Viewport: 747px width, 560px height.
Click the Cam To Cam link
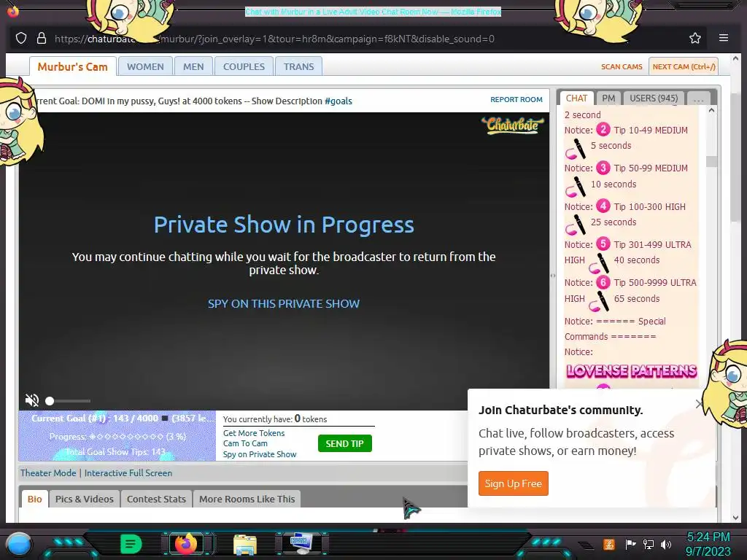pyautogui.click(x=245, y=443)
